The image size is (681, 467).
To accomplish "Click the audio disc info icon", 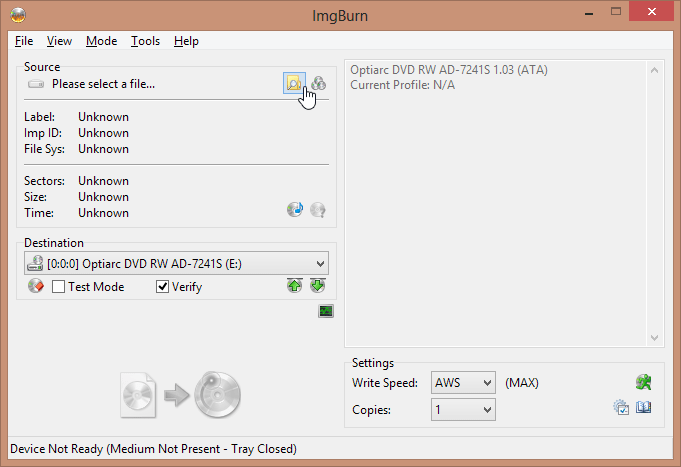I will click(295, 210).
